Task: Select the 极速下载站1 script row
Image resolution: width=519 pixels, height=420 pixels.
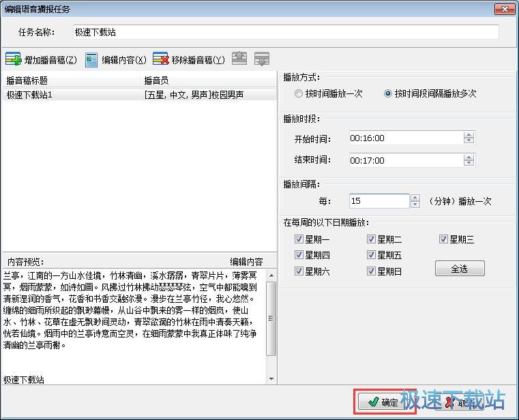Action: tap(139, 95)
